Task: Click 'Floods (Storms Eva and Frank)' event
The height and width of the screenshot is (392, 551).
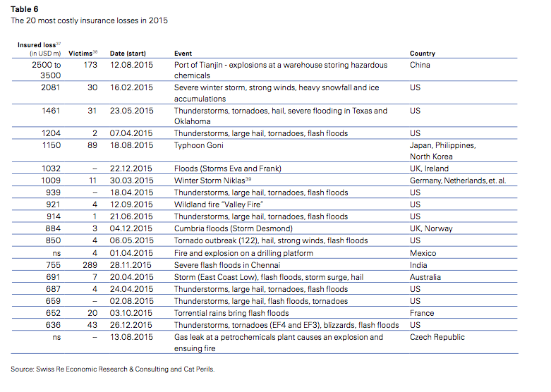Action: click(226, 169)
